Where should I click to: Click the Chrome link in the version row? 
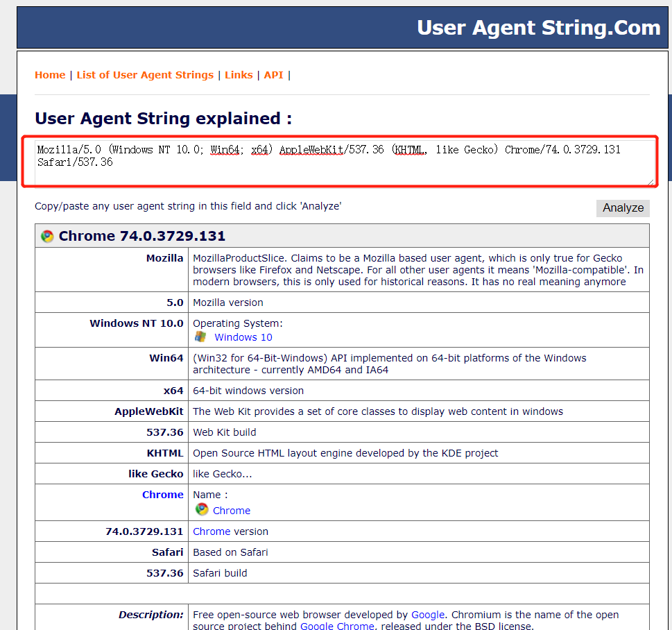pos(212,531)
